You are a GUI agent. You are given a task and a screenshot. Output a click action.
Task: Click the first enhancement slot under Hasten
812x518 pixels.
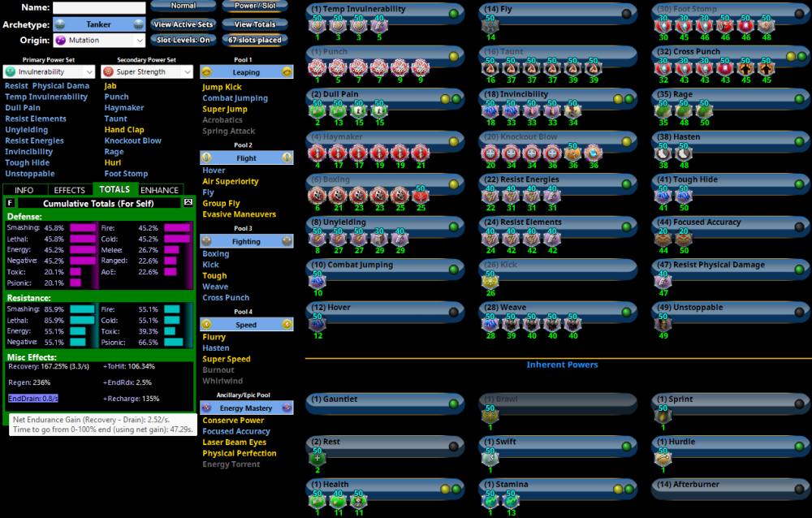point(662,154)
